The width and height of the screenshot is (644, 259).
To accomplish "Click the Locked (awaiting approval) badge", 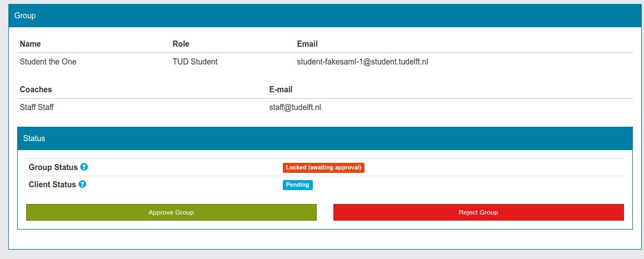I will tap(323, 168).
